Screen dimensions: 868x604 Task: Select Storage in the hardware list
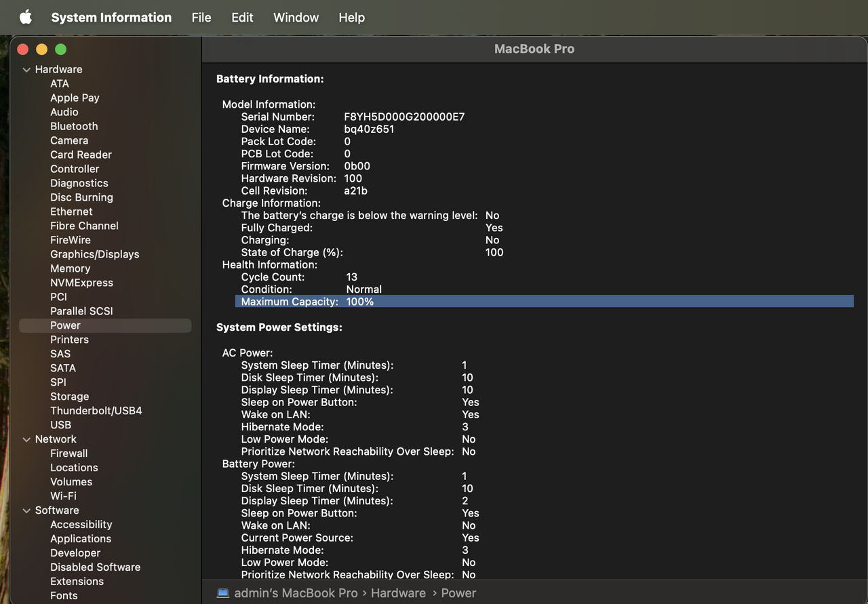(69, 397)
